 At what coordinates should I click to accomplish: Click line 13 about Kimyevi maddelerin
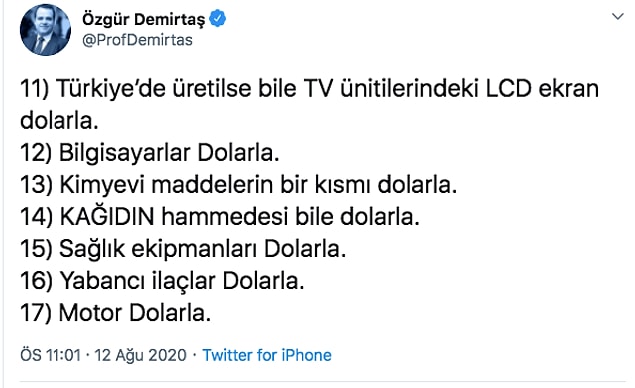(x=239, y=185)
